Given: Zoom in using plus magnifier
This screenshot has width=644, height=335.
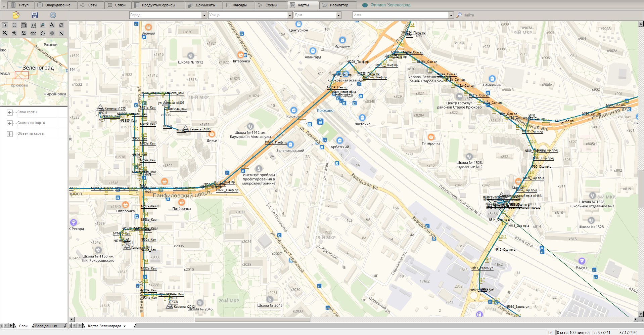Looking at the screenshot, I should pos(14,33).
